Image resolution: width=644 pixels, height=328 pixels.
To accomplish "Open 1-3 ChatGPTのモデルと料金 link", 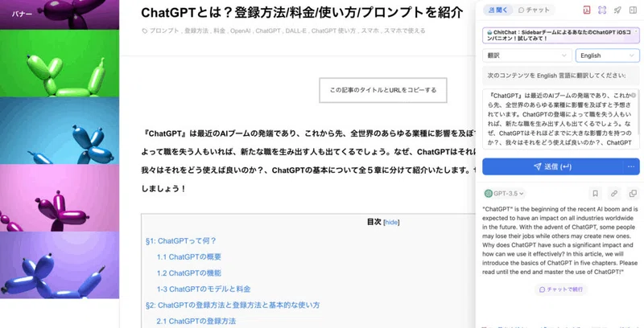I will click(204, 289).
